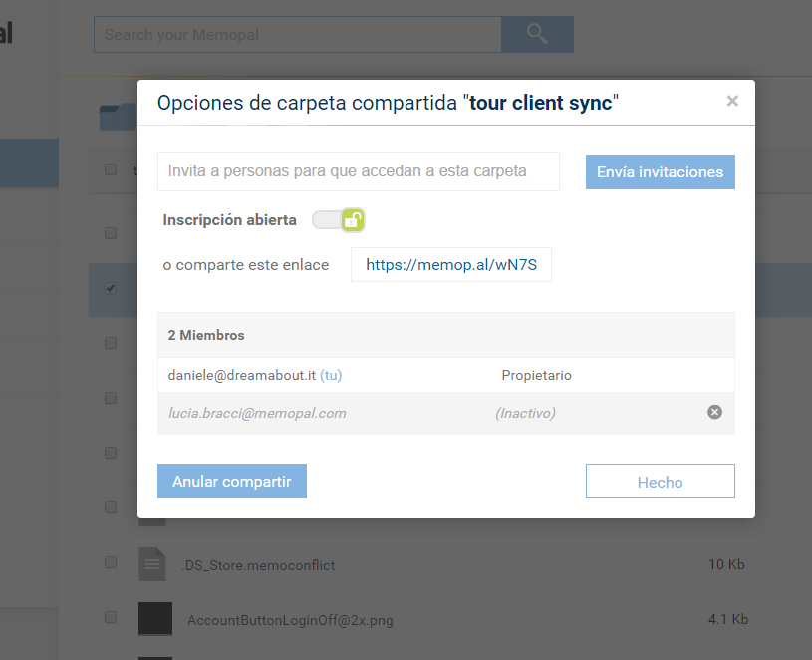Confirm with the Hecho button
The height and width of the screenshot is (660, 812).
(x=661, y=482)
